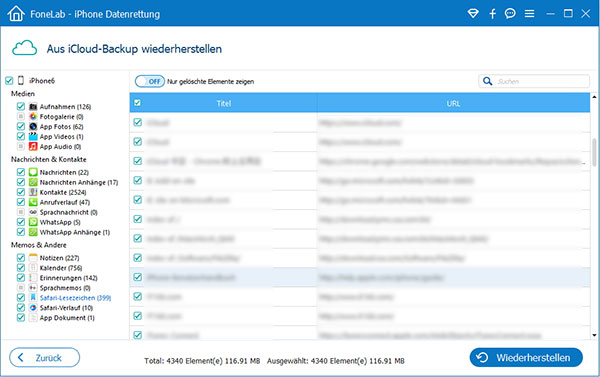The height and width of the screenshot is (377, 600).
Task: Click the iCloud cloud icon
Action: 24,48
